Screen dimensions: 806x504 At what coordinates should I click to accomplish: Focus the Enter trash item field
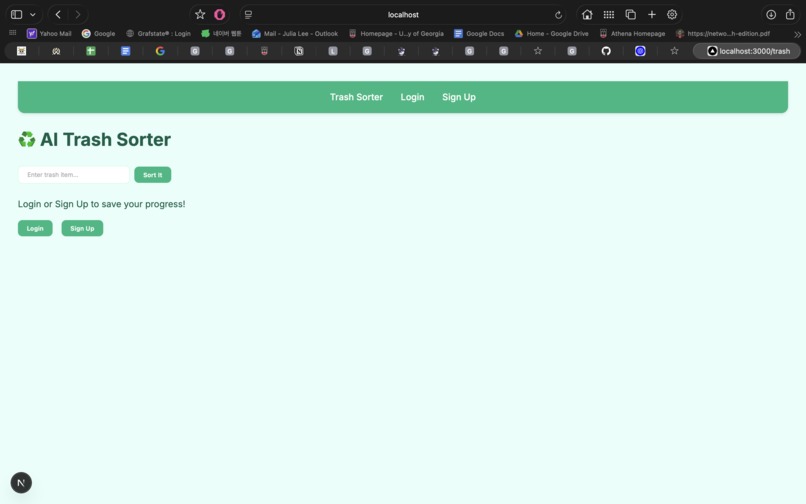(74, 175)
